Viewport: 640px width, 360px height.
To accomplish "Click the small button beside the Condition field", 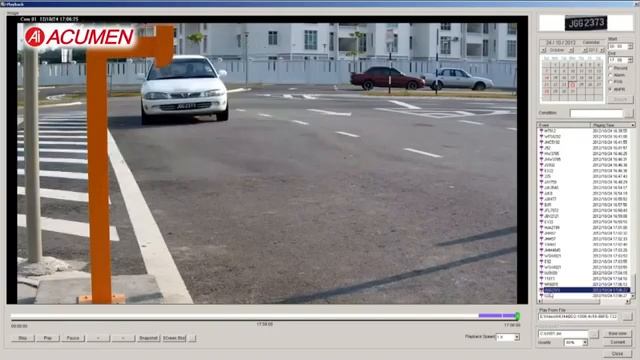I will coord(629,113).
